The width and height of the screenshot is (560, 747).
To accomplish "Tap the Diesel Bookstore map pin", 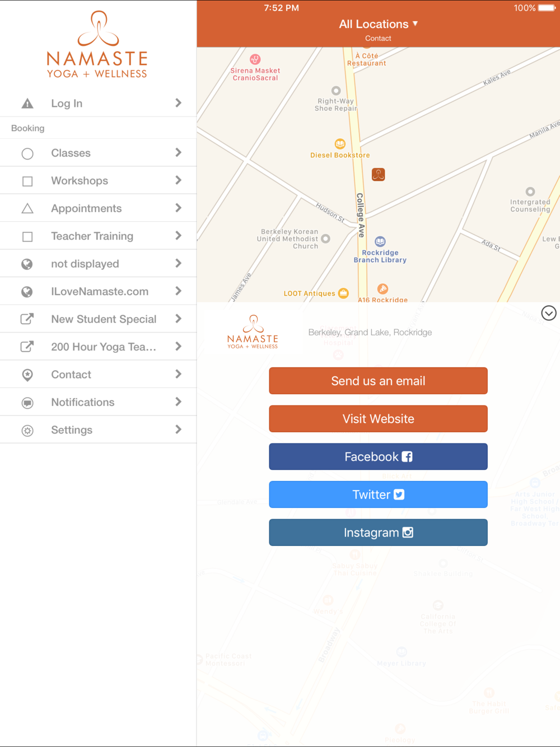I will click(340, 144).
